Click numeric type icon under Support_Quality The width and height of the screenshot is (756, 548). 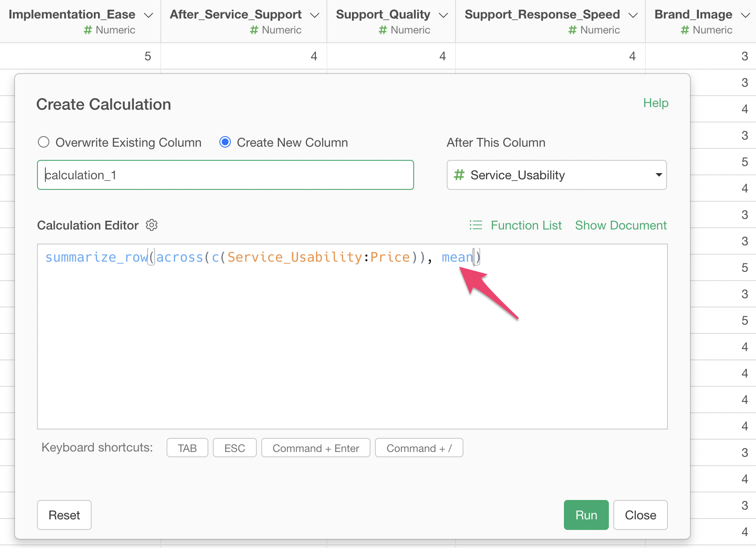click(383, 30)
